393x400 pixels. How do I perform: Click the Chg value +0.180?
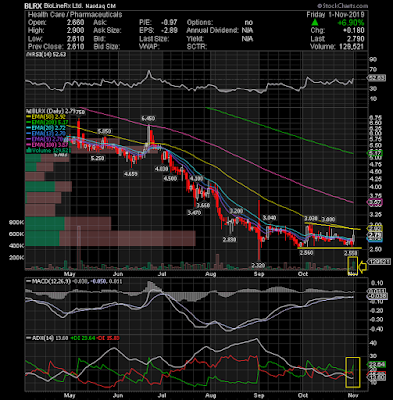[x=353, y=31]
